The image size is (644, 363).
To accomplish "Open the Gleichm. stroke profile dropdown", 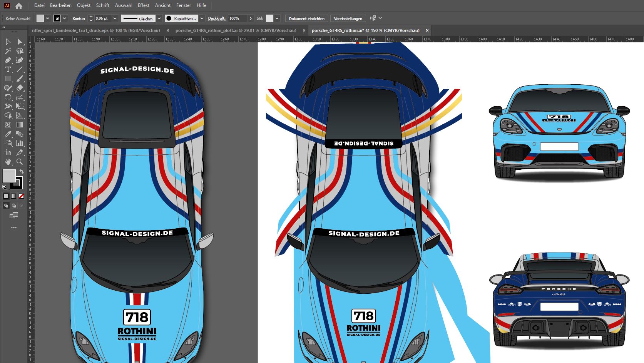I will pos(159,18).
